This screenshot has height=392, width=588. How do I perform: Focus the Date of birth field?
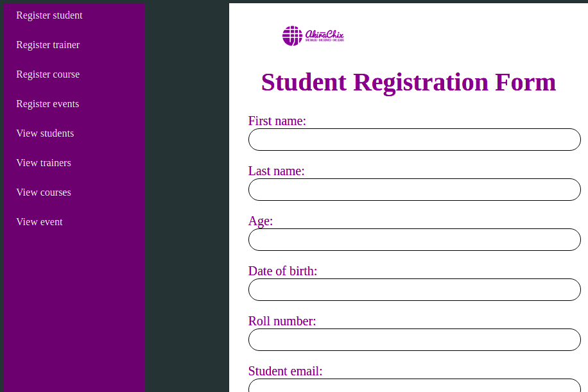(x=414, y=290)
